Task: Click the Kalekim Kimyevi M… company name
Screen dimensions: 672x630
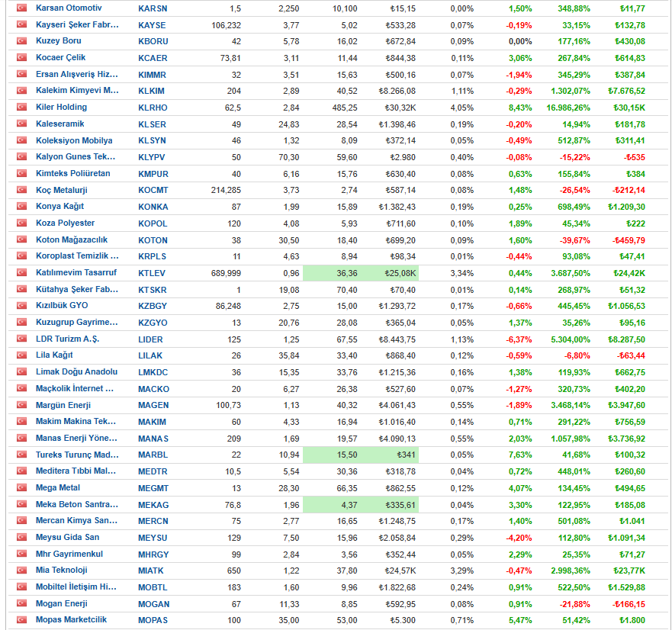Action: tap(77, 91)
